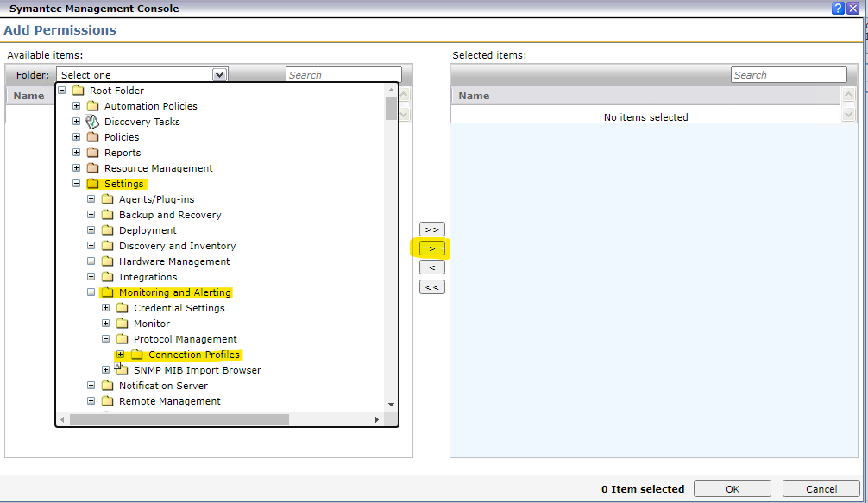Click the Policies folder icon
Image resolution: width=868 pixels, height=503 pixels.
(x=92, y=137)
